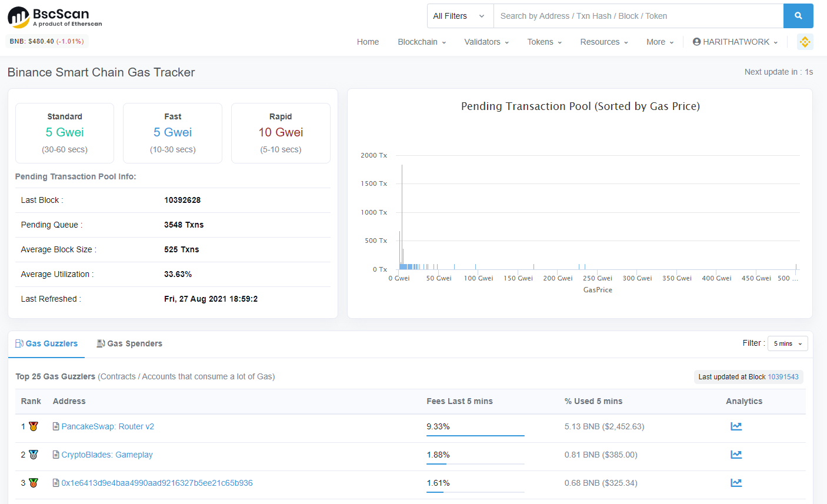
Task: Switch to the Gas Spenders tab
Action: tap(129, 343)
